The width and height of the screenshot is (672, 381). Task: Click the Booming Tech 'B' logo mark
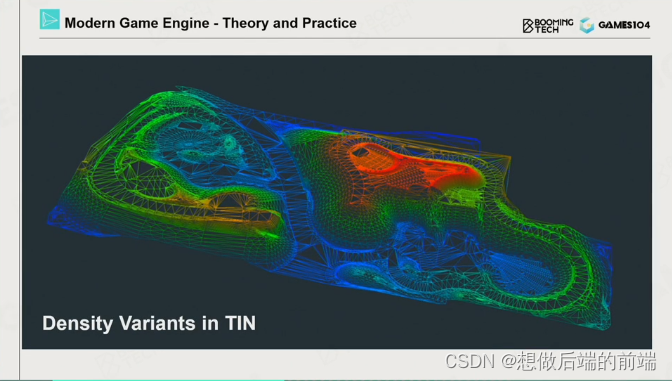[528, 26]
